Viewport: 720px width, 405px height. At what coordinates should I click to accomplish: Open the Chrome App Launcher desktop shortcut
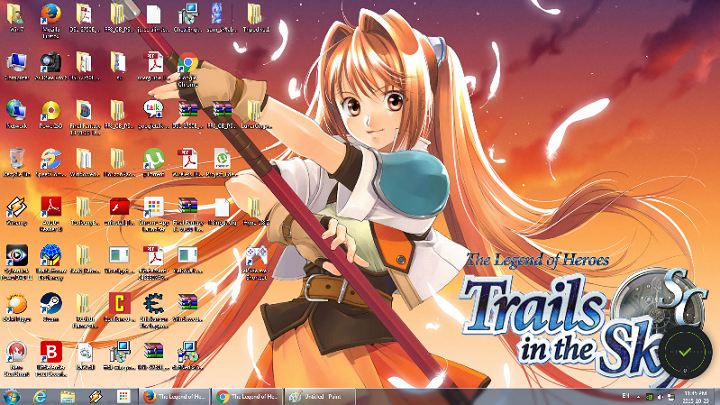(x=153, y=214)
